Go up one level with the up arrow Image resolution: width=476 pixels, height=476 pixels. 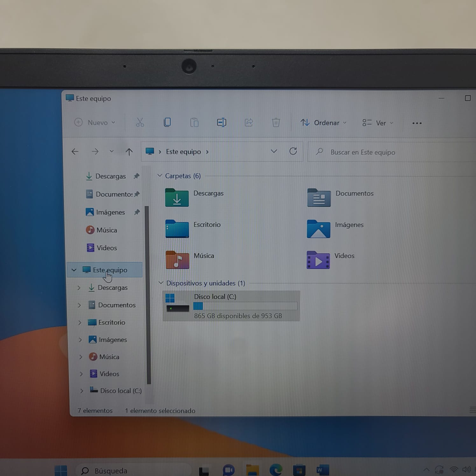[x=129, y=152]
